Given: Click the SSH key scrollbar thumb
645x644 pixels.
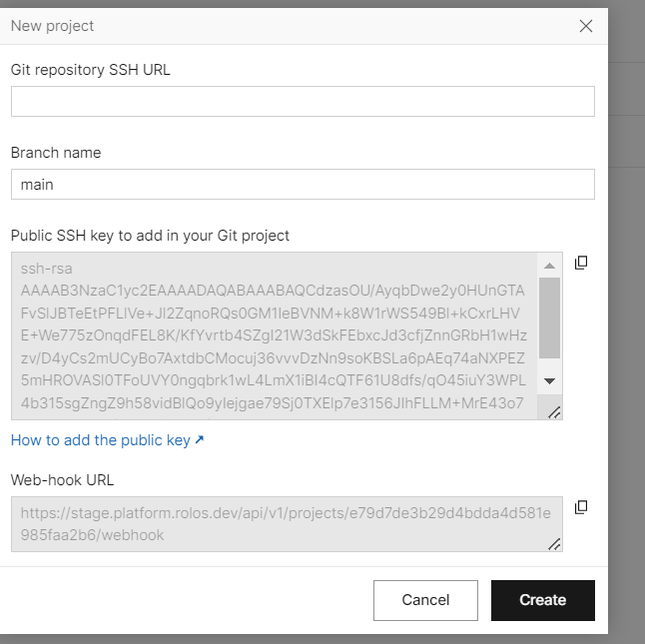Looking at the screenshot, I should click(549, 318).
